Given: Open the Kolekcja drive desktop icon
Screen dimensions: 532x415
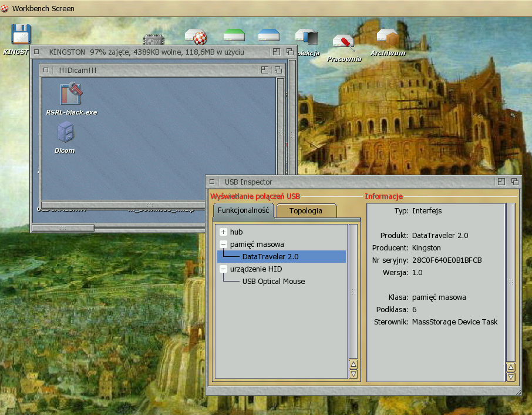Looking at the screenshot, I should pyautogui.click(x=307, y=37).
